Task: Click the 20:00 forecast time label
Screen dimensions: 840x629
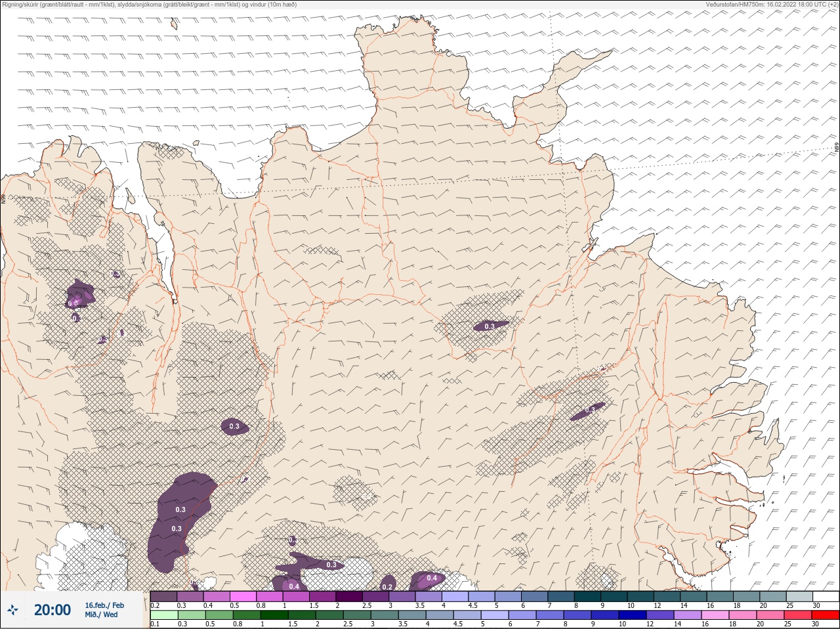Action: point(52,610)
